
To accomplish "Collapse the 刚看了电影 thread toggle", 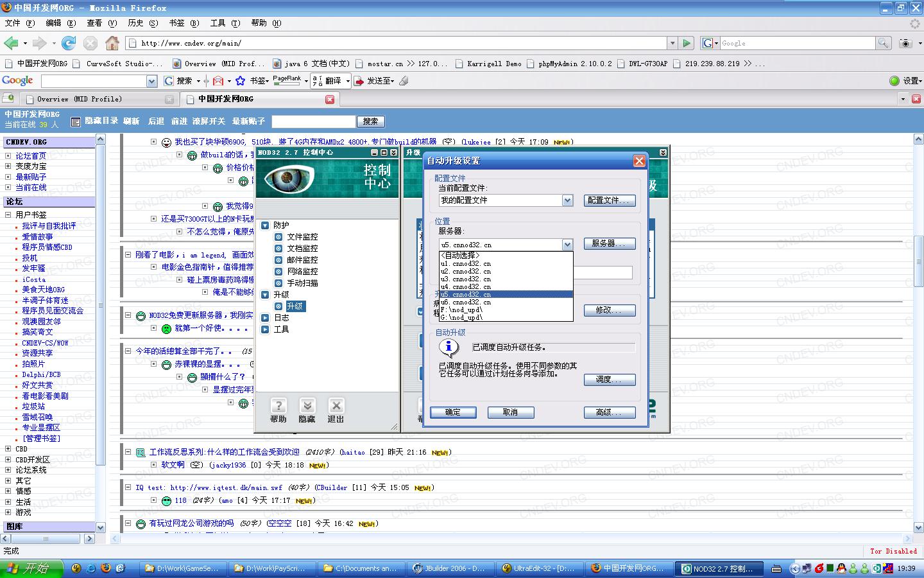I will point(128,255).
